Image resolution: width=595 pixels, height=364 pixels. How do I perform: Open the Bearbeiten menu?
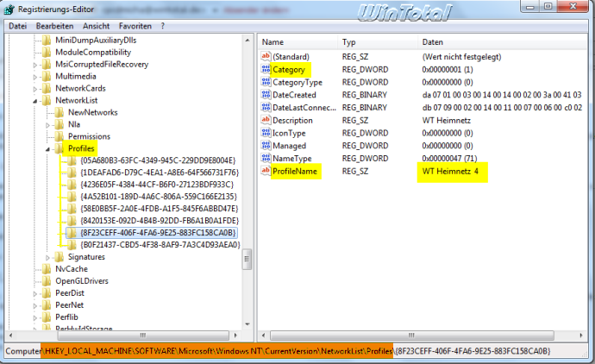point(54,26)
